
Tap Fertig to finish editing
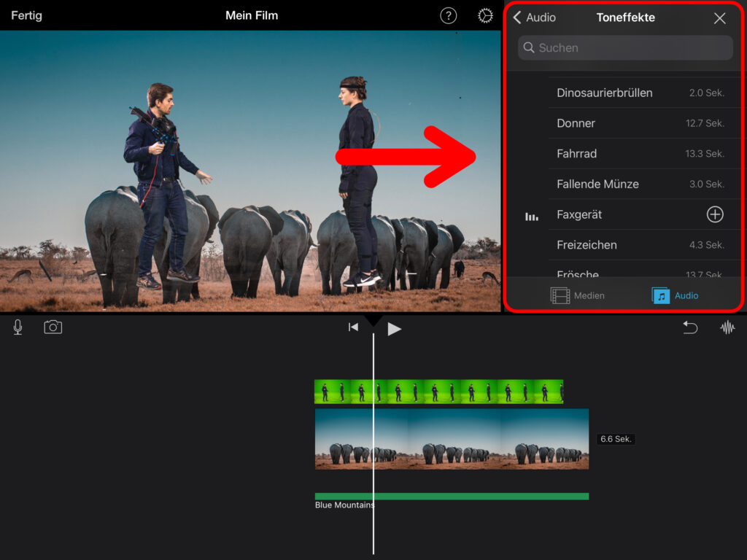[26, 15]
